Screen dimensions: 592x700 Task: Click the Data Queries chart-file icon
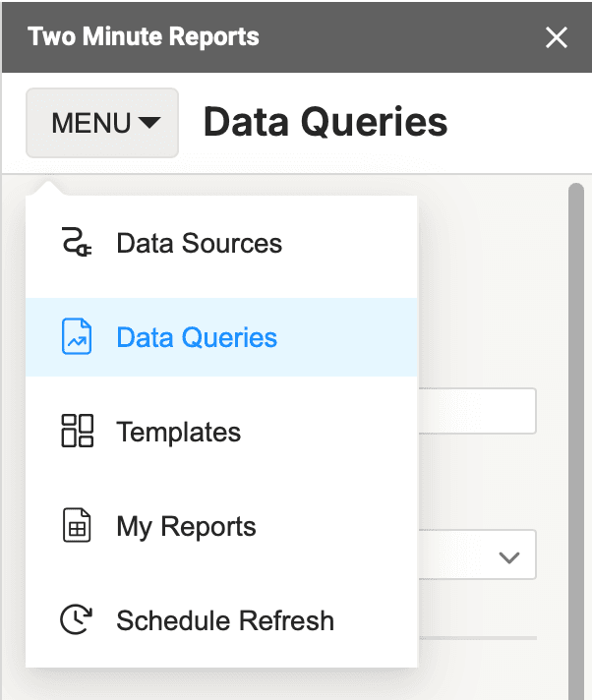coord(77,336)
